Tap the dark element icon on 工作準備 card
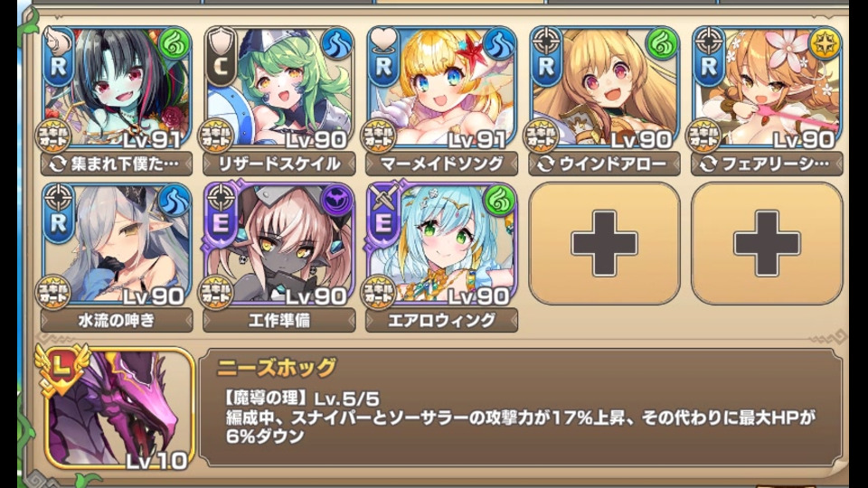 (336, 201)
